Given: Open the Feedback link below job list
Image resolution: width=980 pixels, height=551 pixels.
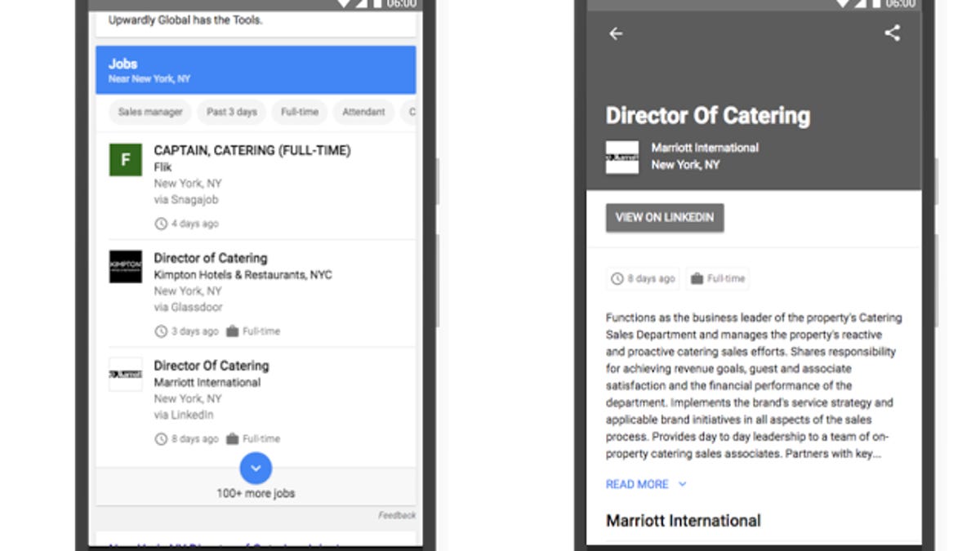Looking at the screenshot, I should pos(397,515).
